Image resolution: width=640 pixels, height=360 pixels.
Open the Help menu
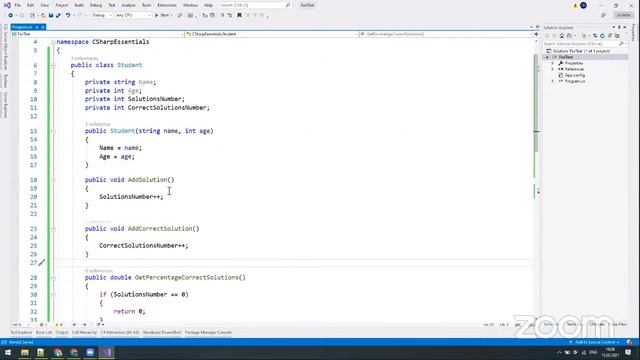click(208, 5)
